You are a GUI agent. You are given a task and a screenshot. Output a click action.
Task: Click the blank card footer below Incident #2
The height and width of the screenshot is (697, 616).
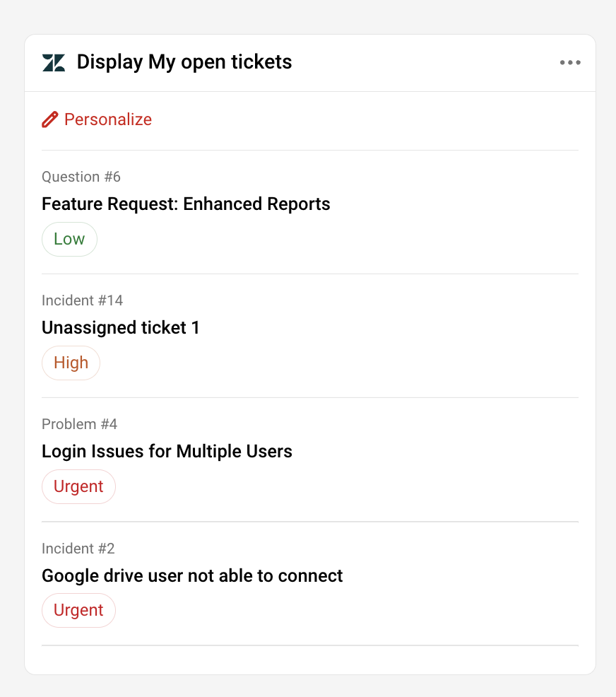[x=309, y=660]
